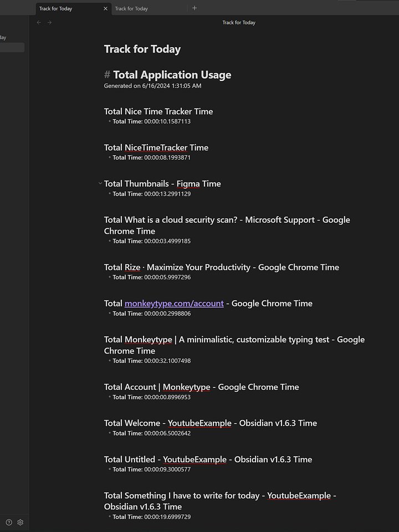Click the large Track for Today inline title
The width and height of the screenshot is (399, 532).
pos(142,49)
